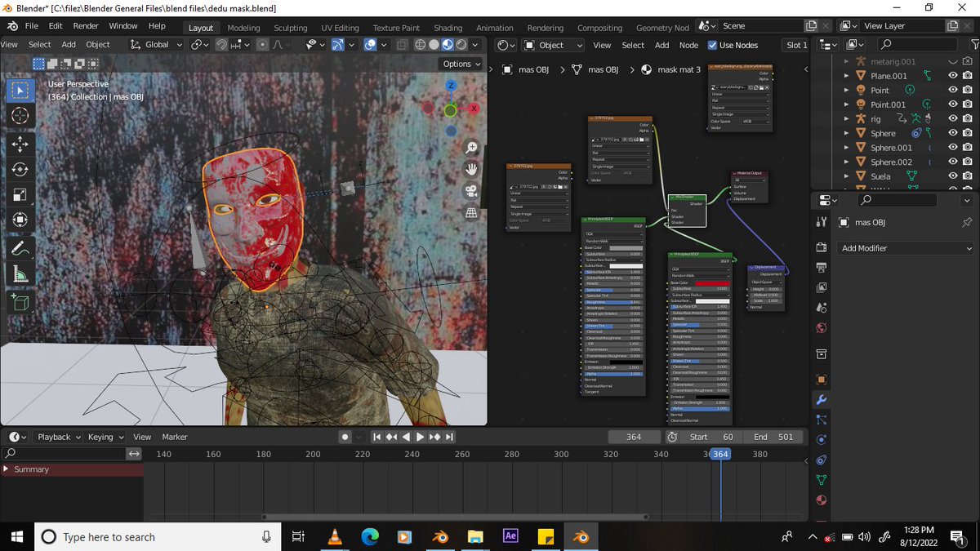Open the Global transform orientation dropdown
This screenshot has width=980, height=551.
157,45
